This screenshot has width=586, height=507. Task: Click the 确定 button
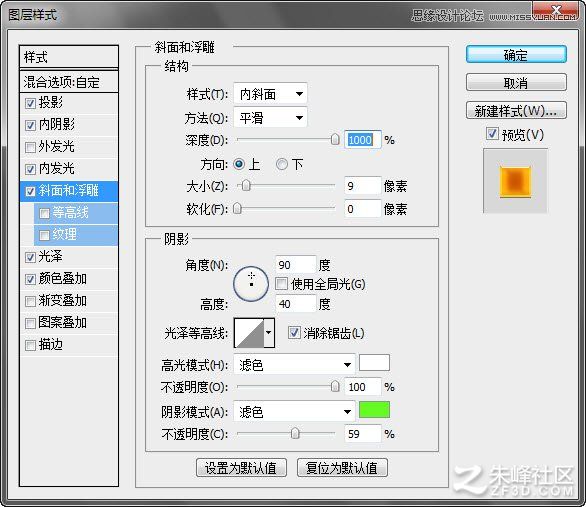click(x=516, y=55)
